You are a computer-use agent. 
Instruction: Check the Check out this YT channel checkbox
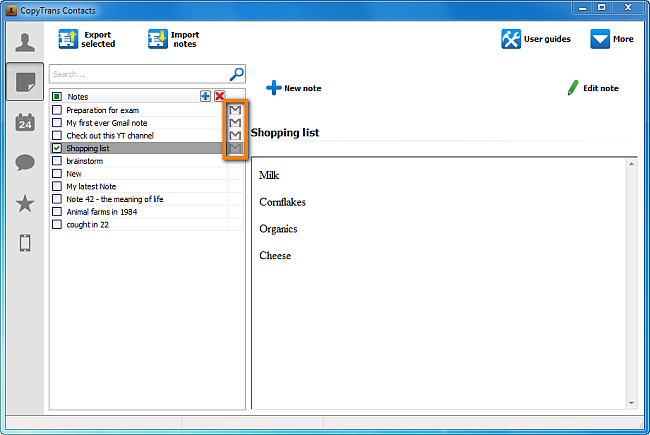(57, 136)
